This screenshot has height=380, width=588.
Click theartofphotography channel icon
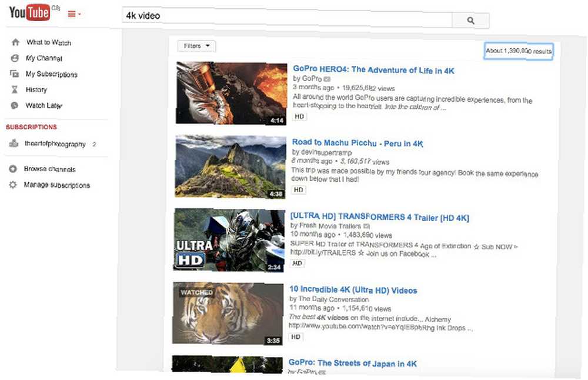tap(14, 143)
